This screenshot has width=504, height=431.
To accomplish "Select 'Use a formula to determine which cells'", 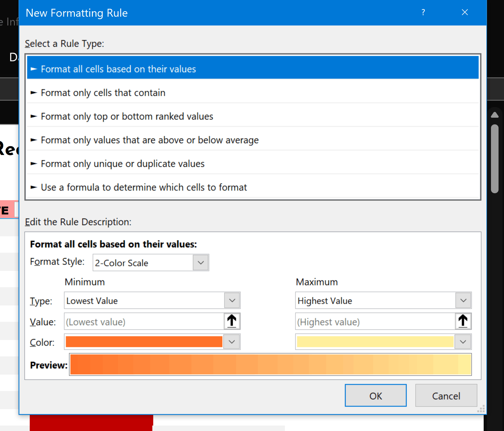I will (144, 187).
